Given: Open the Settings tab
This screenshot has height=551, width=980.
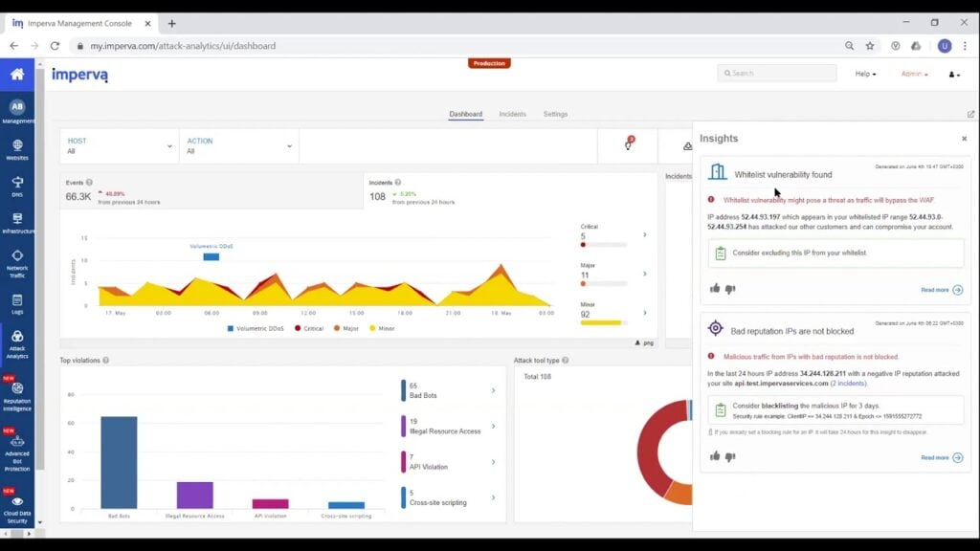Looking at the screenshot, I should point(556,113).
